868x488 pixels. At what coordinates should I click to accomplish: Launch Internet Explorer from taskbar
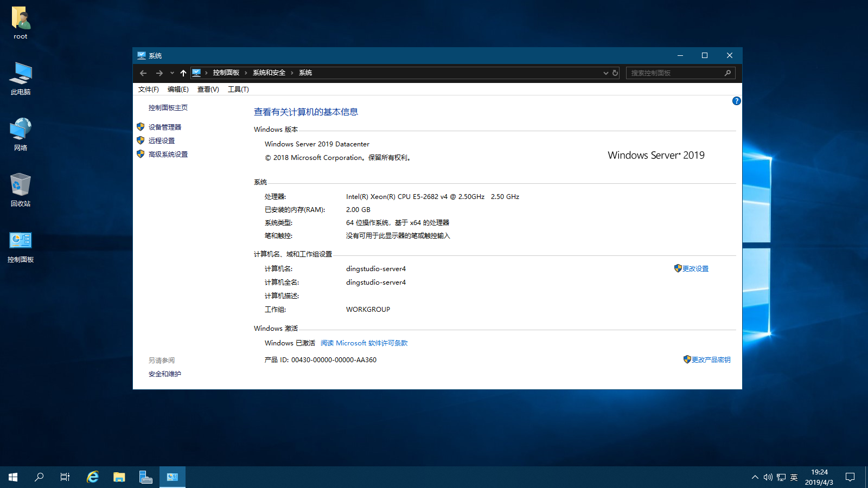tap(93, 477)
